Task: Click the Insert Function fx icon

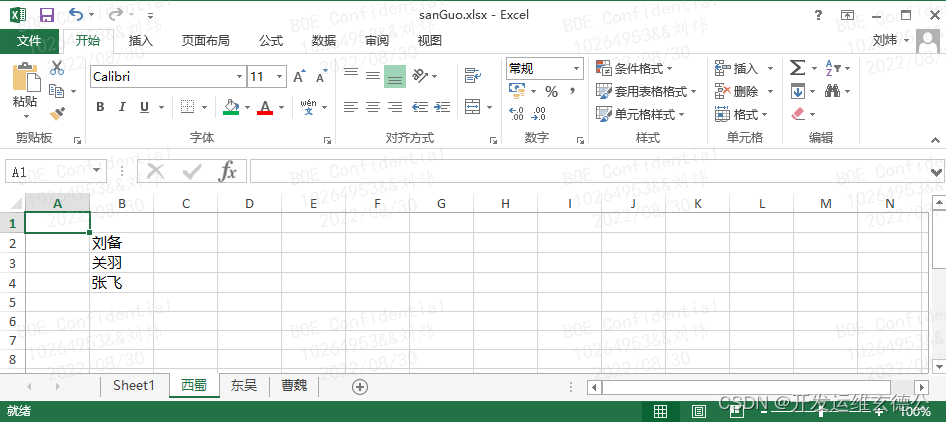Action: tap(227, 171)
